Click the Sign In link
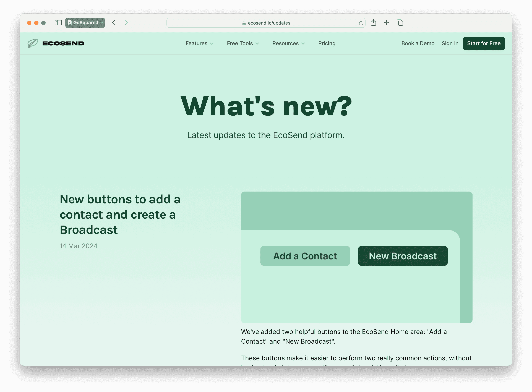This screenshot has height=392, width=532. click(x=450, y=43)
